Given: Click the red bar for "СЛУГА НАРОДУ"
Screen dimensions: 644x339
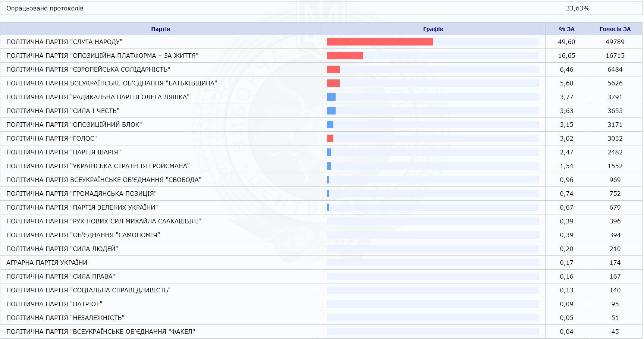Looking at the screenshot, I should click(380, 42).
